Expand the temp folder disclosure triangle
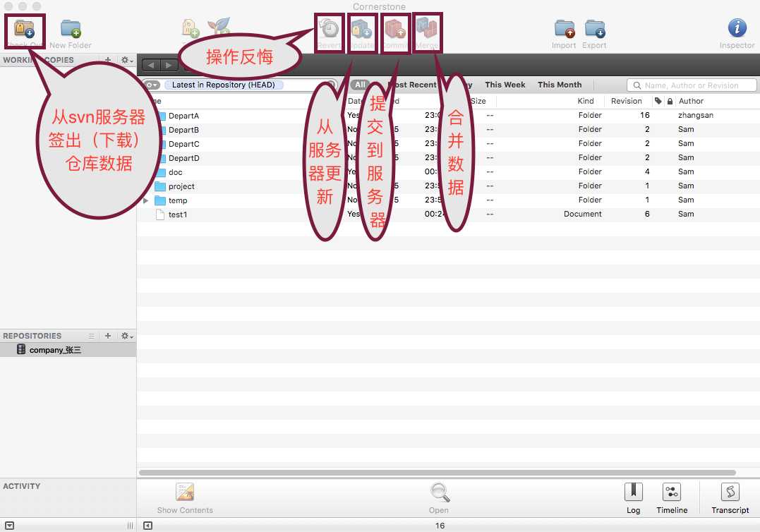Viewport: 760px width, 532px height. point(145,200)
